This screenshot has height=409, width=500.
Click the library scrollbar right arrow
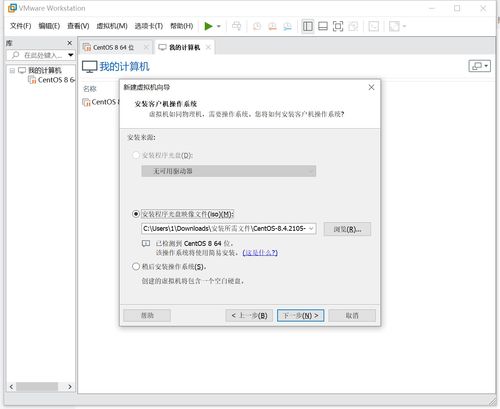tap(69, 387)
